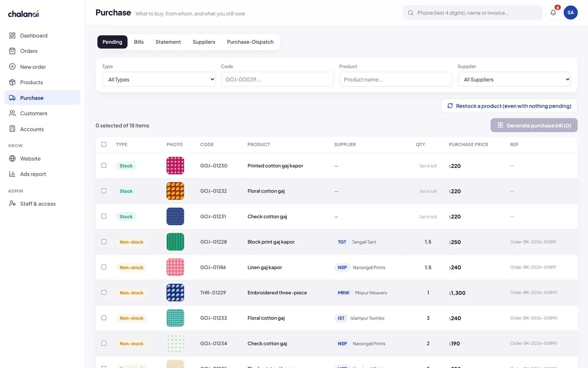The height and width of the screenshot is (368, 588).
Task: Click Order: BK-2026-00894 reference
Action: coord(534,318)
